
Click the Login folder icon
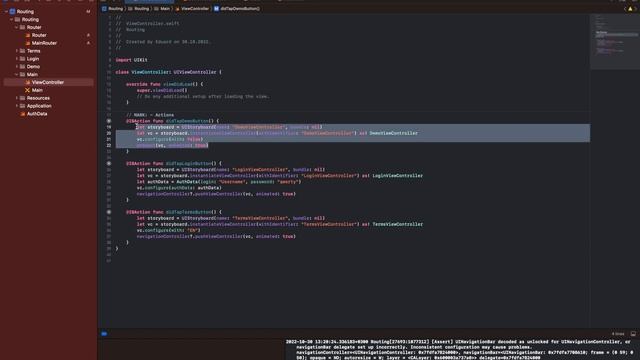[22, 59]
